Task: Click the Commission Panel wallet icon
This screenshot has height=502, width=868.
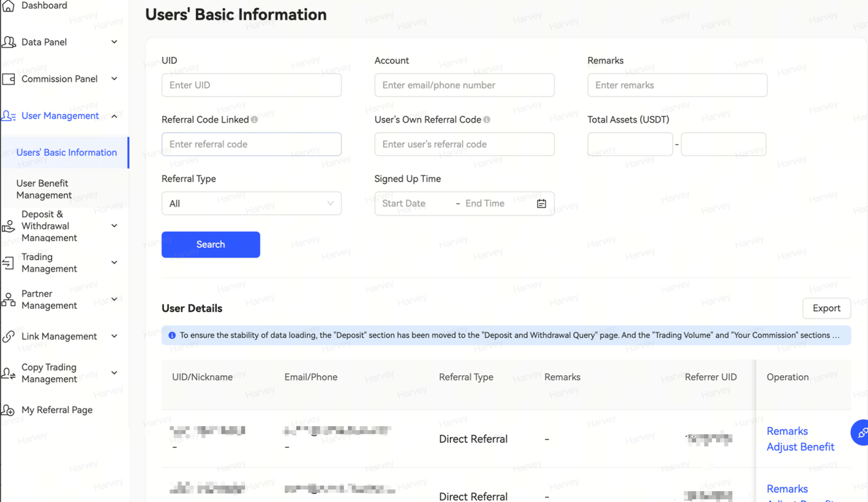Action: pyautogui.click(x=8, y=79)
